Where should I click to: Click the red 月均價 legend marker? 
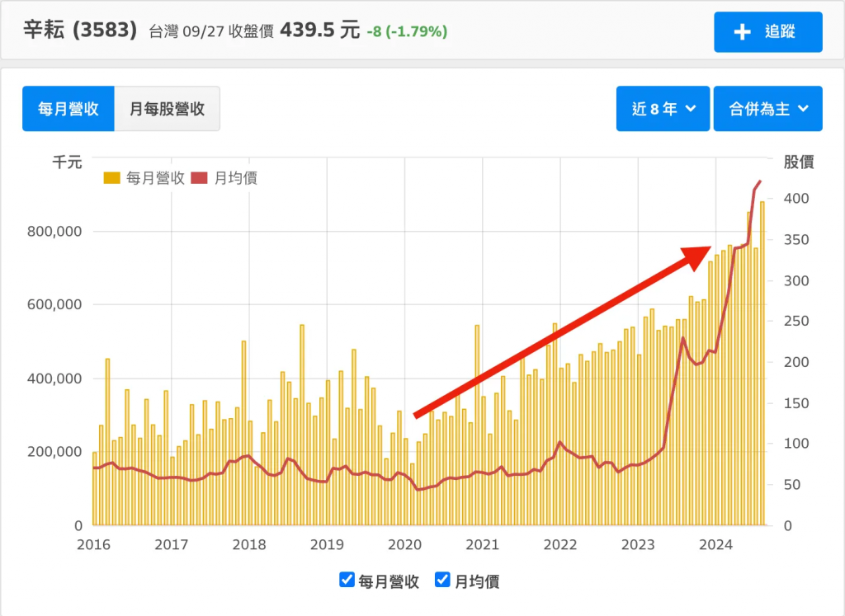(200, 178)
